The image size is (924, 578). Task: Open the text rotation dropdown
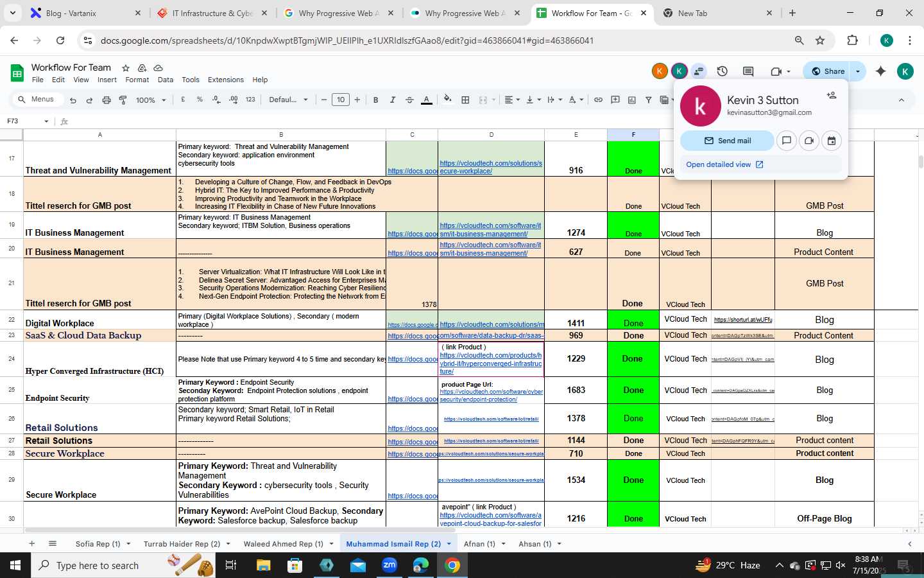tap(576, 100)
